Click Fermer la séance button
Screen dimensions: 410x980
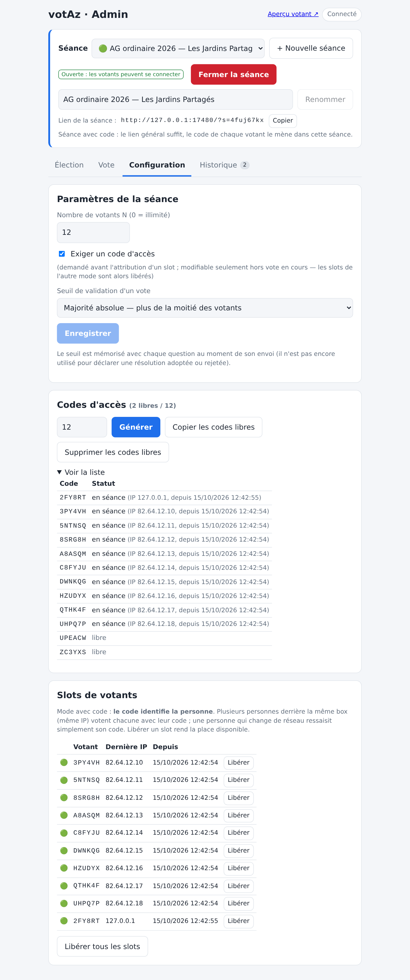pos(233,75)
